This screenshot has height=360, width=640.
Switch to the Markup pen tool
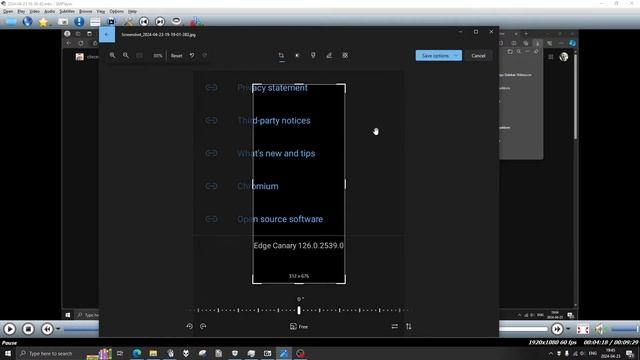click(x=329, y=56)
